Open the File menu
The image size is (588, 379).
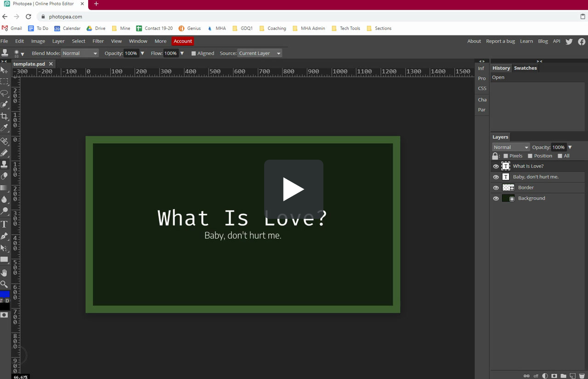point(4,41)
